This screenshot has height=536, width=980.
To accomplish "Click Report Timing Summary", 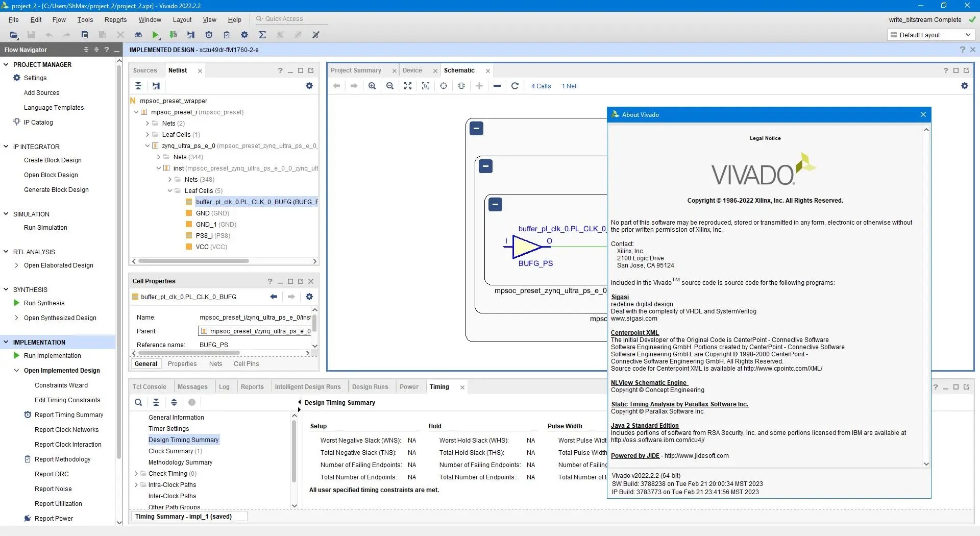I will click(x=69, y=415).
